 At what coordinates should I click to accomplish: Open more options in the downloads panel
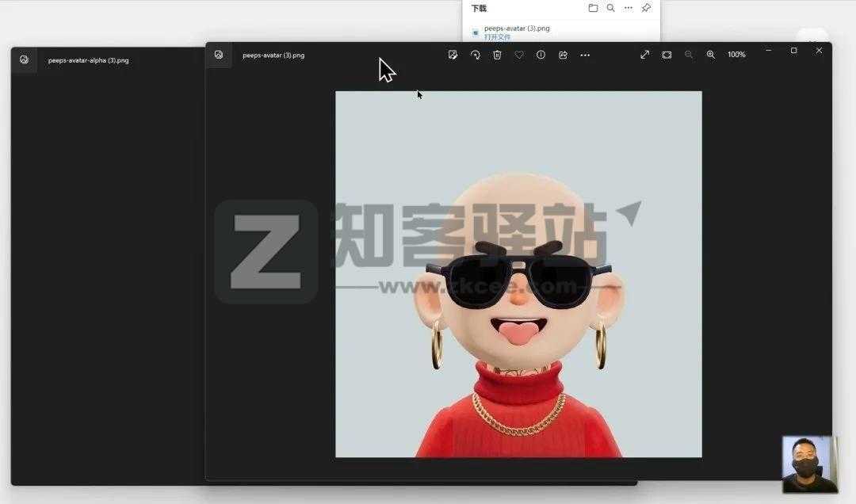click(629, 8)
